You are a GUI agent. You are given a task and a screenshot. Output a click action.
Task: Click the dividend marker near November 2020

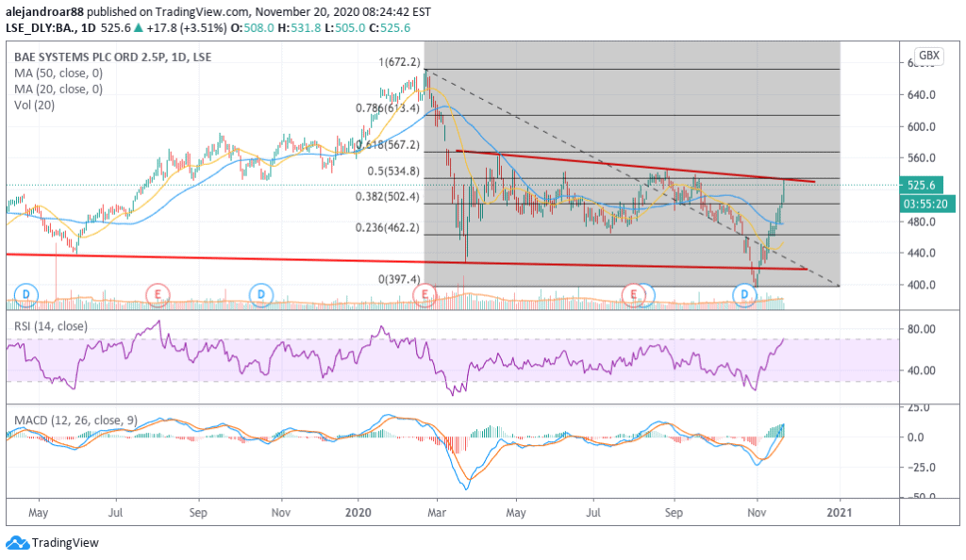coord(745,295)
